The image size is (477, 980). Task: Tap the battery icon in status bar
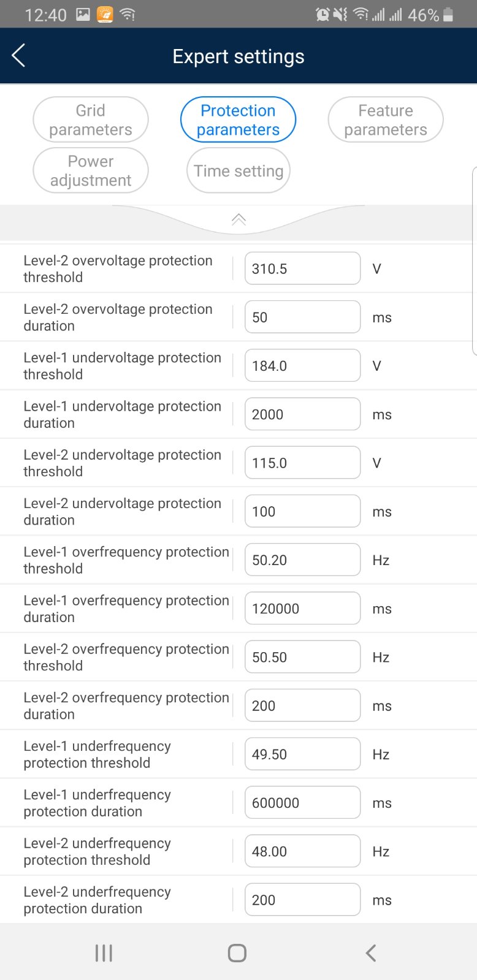click(448, 15)
